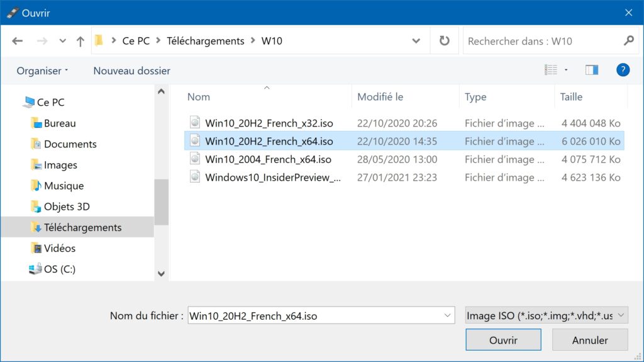The image size is (644, 362).
Task: Click the forward navigation arrow
Action: point(42,41)
